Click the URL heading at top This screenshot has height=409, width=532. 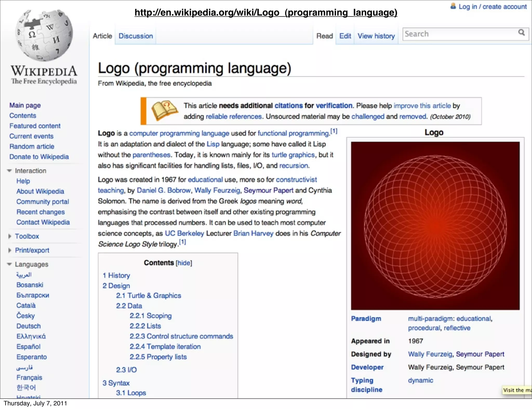[x=266, y=12]
